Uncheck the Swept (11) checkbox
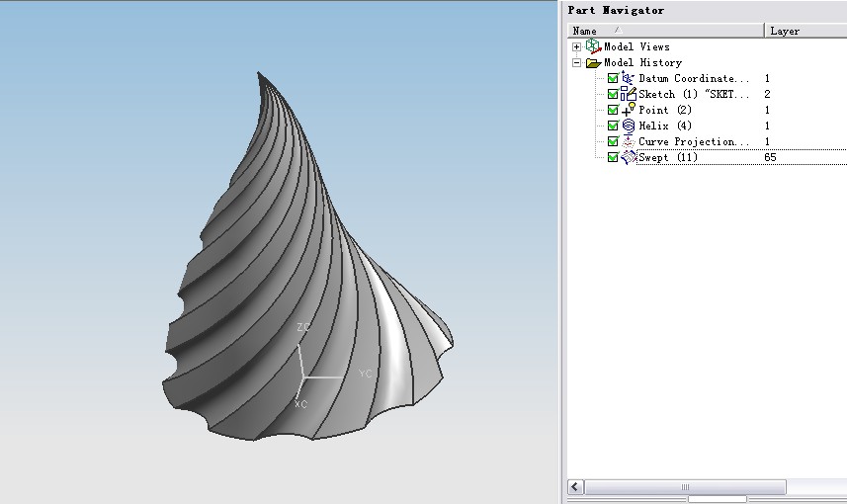This screenshot has width=847, height=504. click(613, 157)
